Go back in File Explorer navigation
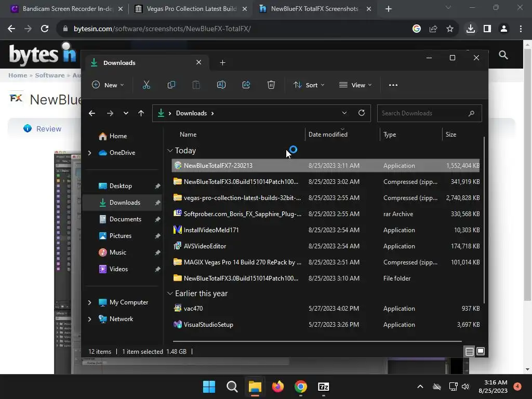 tap(92, 113)
